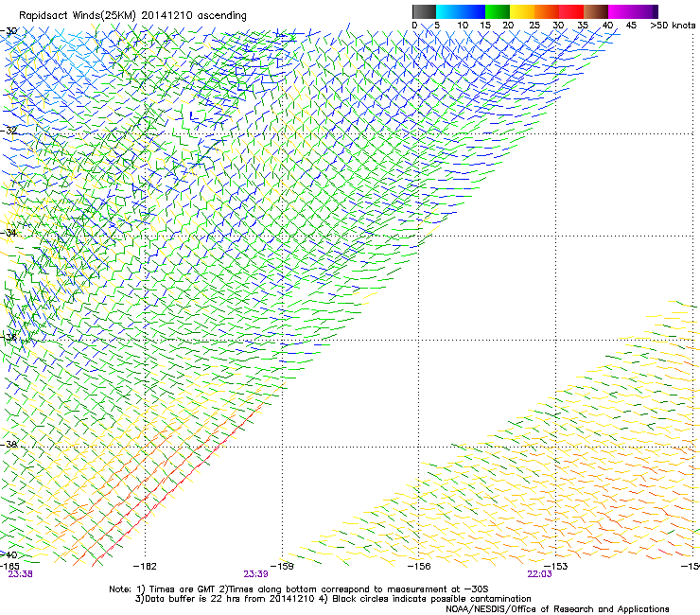Click the cyan-blue 5-15 knots legend color
Image resolution: width=700 pixels, height=615 pixels.
tap(461, 11)
